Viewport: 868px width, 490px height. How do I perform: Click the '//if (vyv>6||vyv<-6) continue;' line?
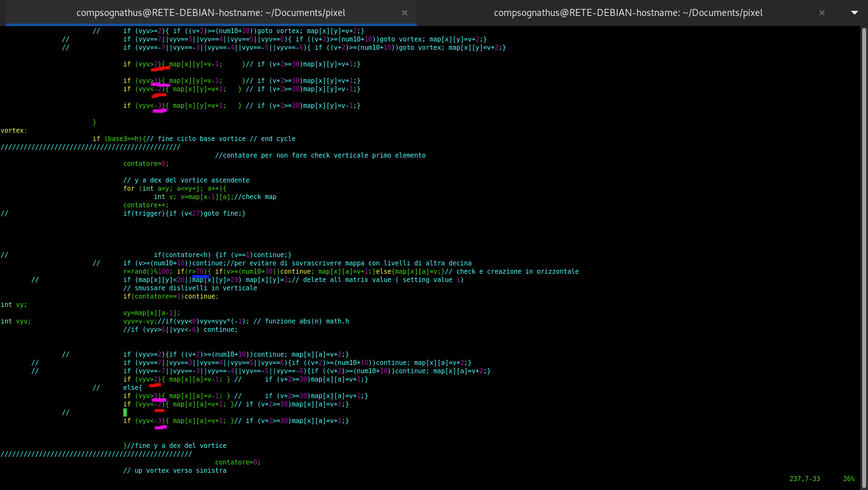click(181, 329)
